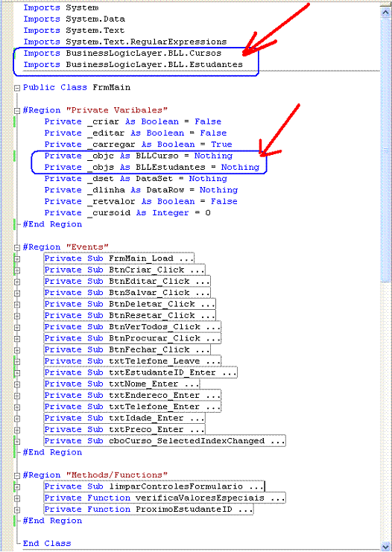
Task: Expand the limparControlesFormulario sub
Action: 17,487
